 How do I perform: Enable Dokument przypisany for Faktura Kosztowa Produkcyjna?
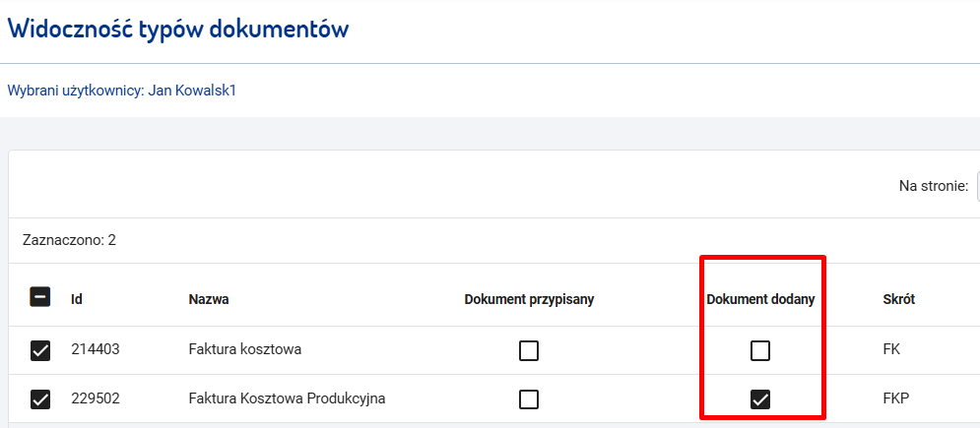pyautogui.click(x=529, y=399)
